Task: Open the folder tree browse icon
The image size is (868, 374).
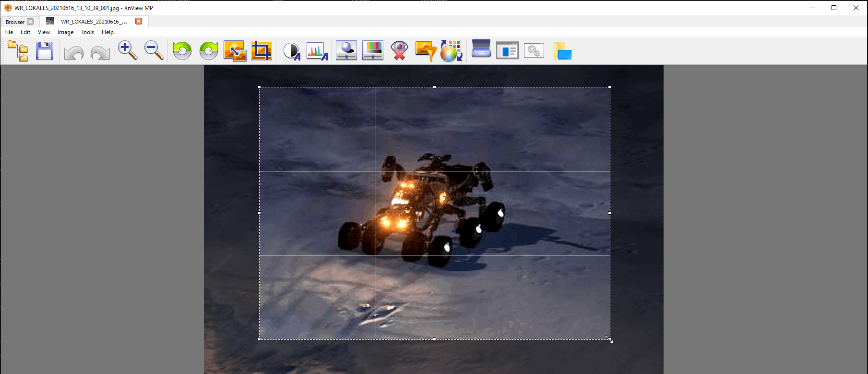Action: pyautogui.click(x=18, y=51)
